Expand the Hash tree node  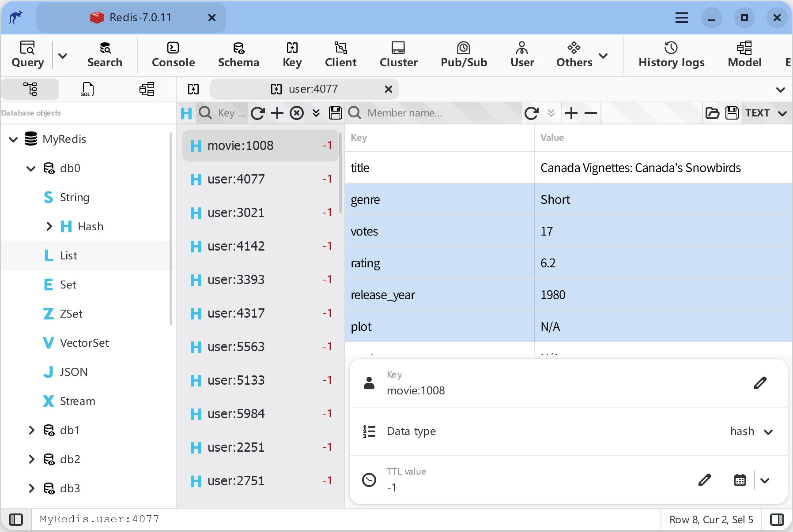click(x=49, y=226)
